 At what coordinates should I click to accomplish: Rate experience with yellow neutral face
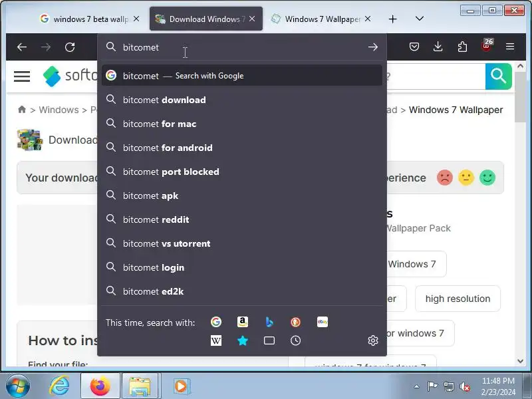[x=466, y=178]
